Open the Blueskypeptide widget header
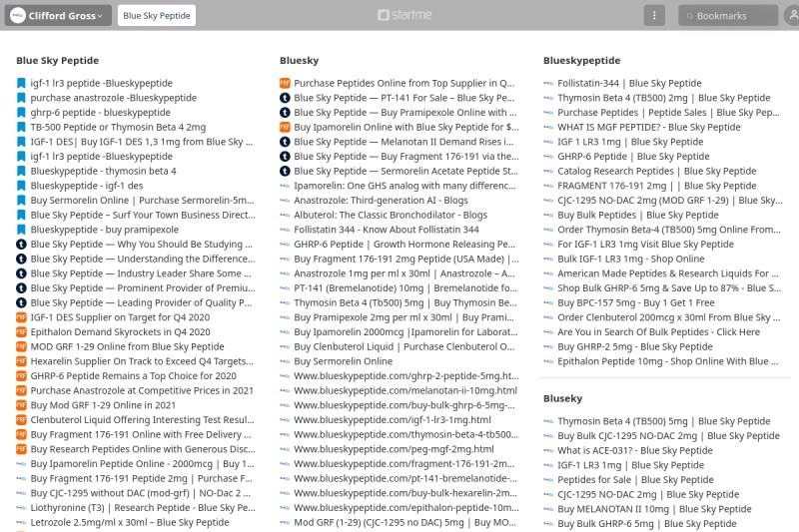 pyautogui.click(x=582, y=61)
